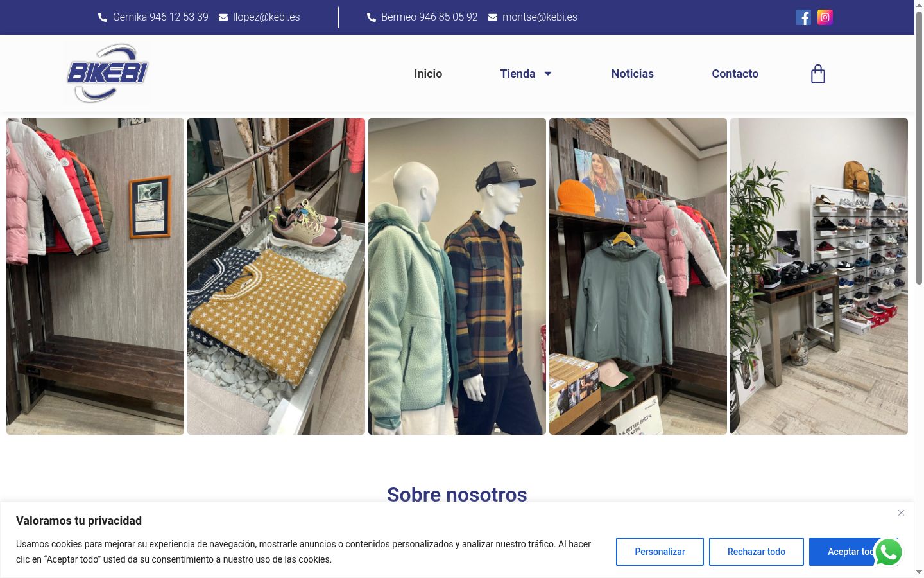Open the hanging puffer jackets photo

(x=95, y=276)
